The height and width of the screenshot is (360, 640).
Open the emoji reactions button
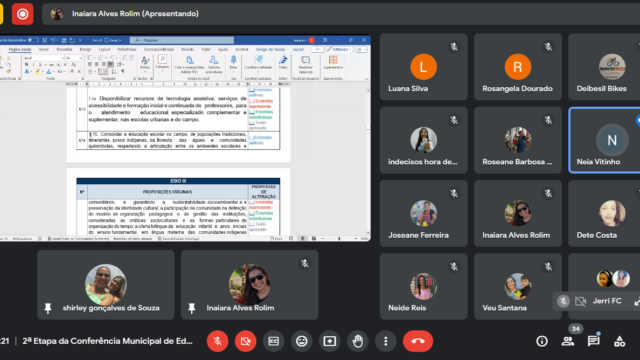click(x=302, y=341)
